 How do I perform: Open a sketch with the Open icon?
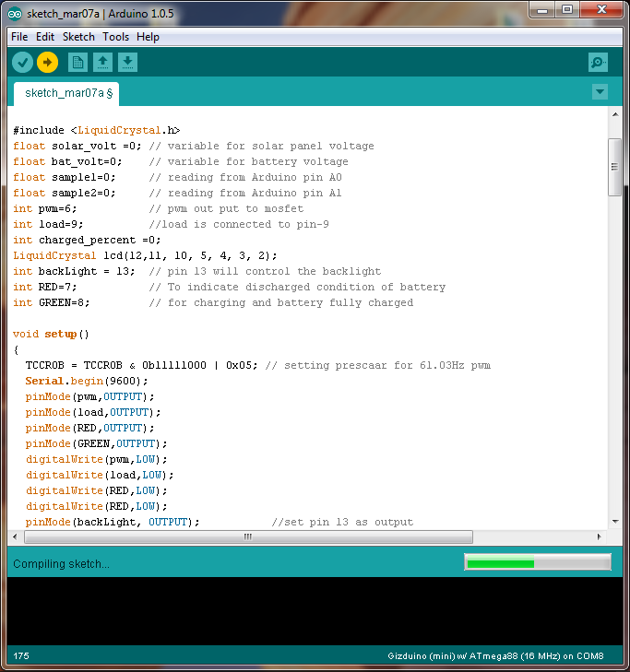(102, 63)
